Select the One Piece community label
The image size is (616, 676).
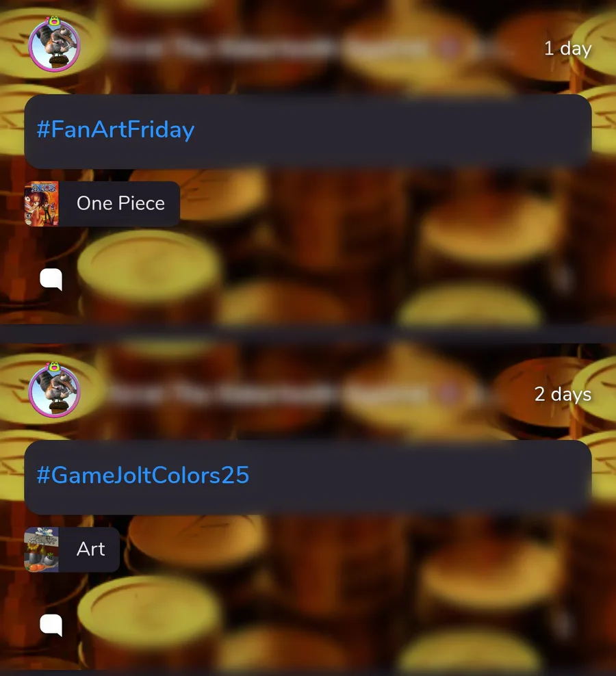[x=120, y=203]
